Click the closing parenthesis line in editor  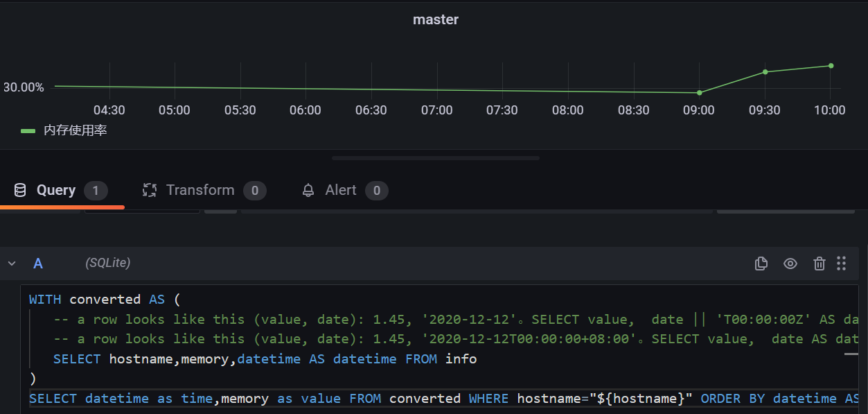click(32, 379)
